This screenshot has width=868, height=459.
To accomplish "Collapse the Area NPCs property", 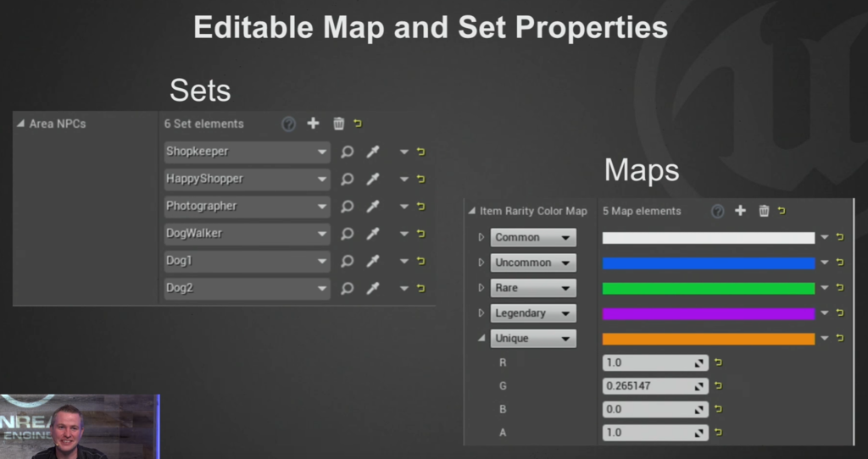I will (20, 124).
